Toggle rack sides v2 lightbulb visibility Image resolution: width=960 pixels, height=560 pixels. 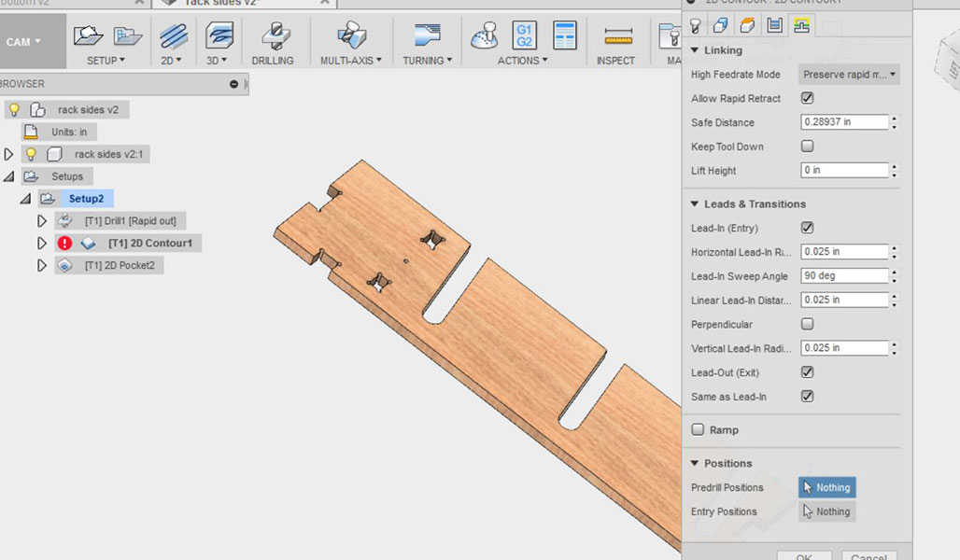click(x=14, y=109)
